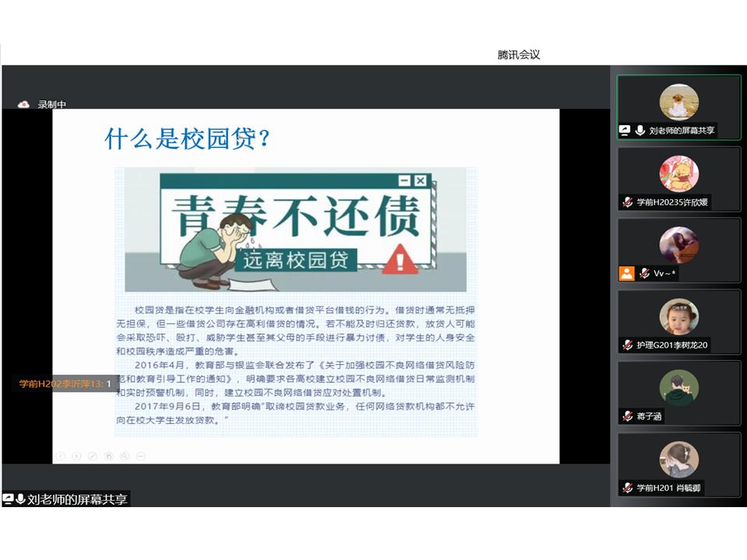Image resolution: width=747 pixels, height=560 pixels.
Task: Click the play icon in the slide control bar
Action: coord(76,456)
